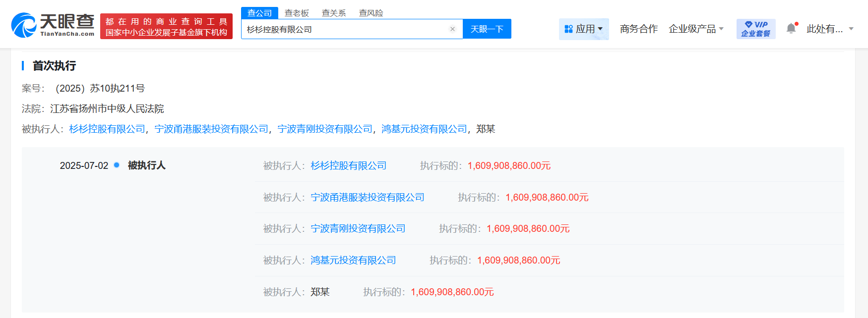Click the VIP enterprise package badge
Viewport: 868px width, 318px height.
[x=755, y=29]
